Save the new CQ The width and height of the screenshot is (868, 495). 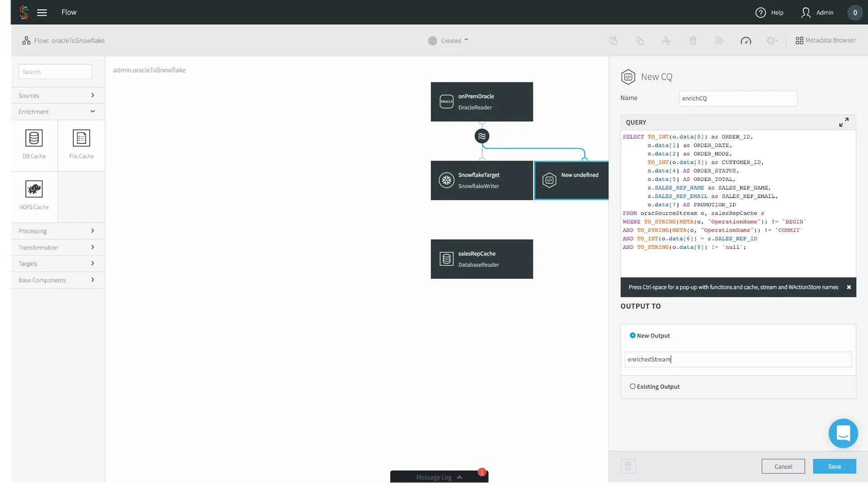(834, 466)
